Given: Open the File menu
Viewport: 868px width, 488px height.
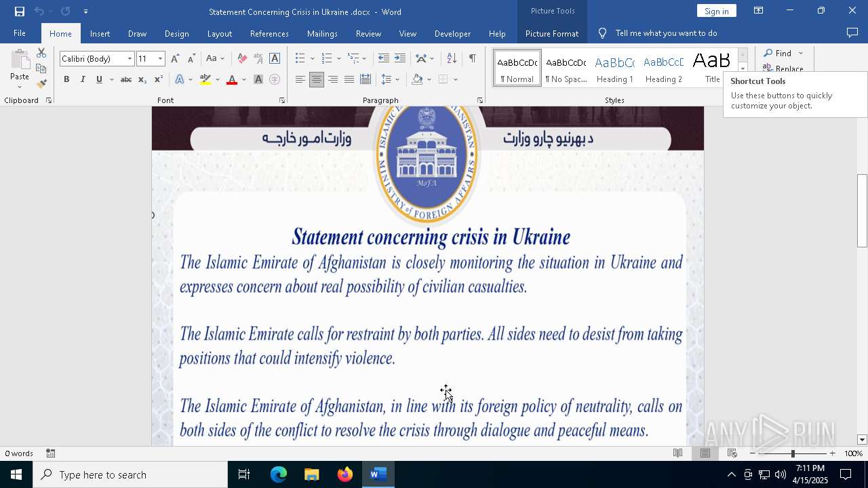Looking at the screenshot, I should pos(20,33).
